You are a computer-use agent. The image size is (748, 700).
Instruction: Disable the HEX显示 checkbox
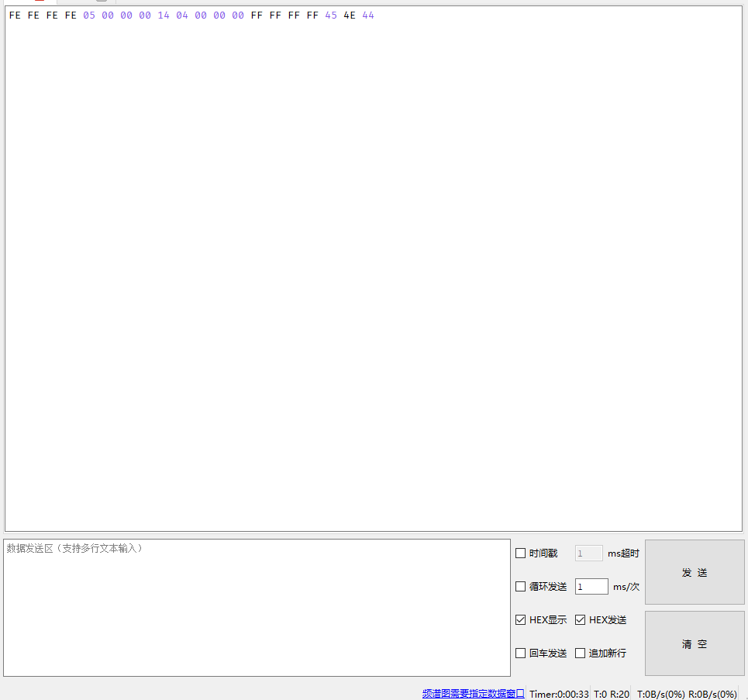tap(520, 619)
